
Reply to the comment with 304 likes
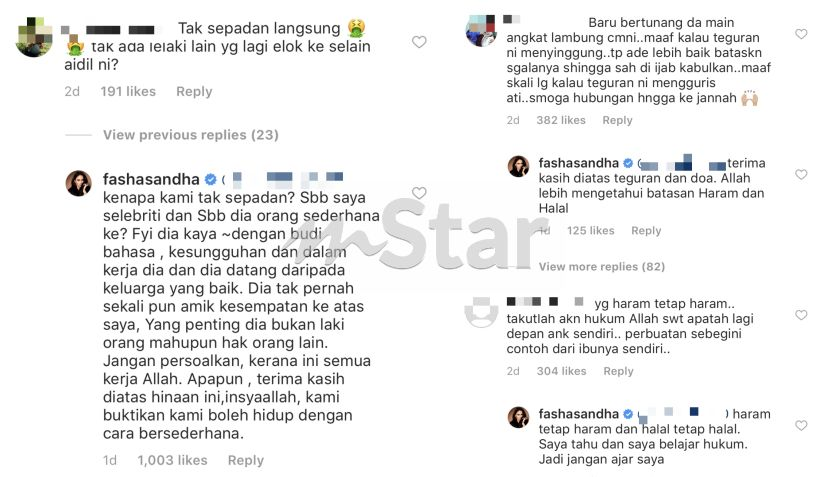(618, 371)
